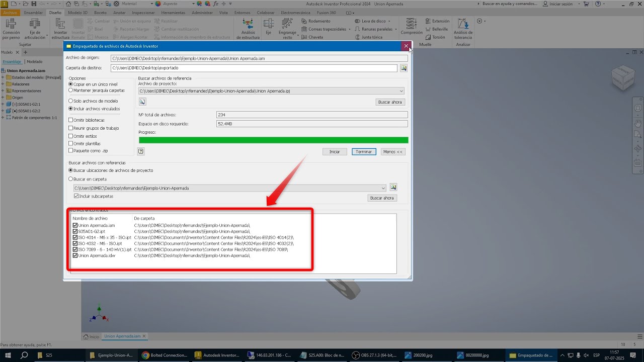Screen dimensions: 644x362
Task: Open the Ensamblar ribbon tab
Action: (33, 13)
